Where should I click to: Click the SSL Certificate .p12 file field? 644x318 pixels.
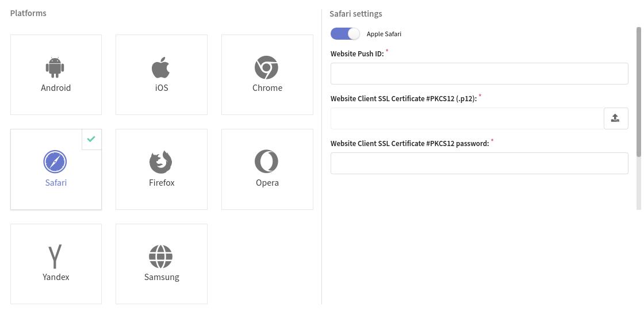(x=467, y=118)
